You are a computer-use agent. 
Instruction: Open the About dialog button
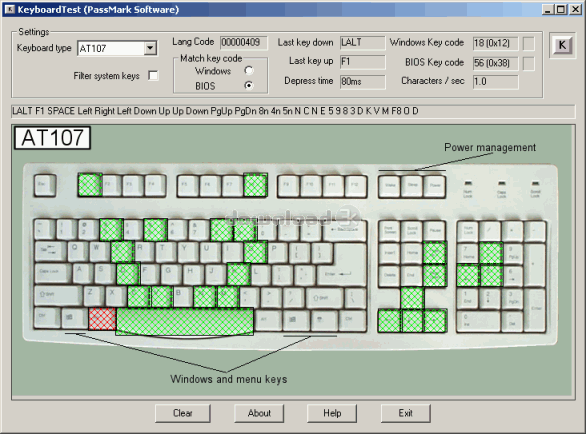pyautogui.click(x=259, y=413)
